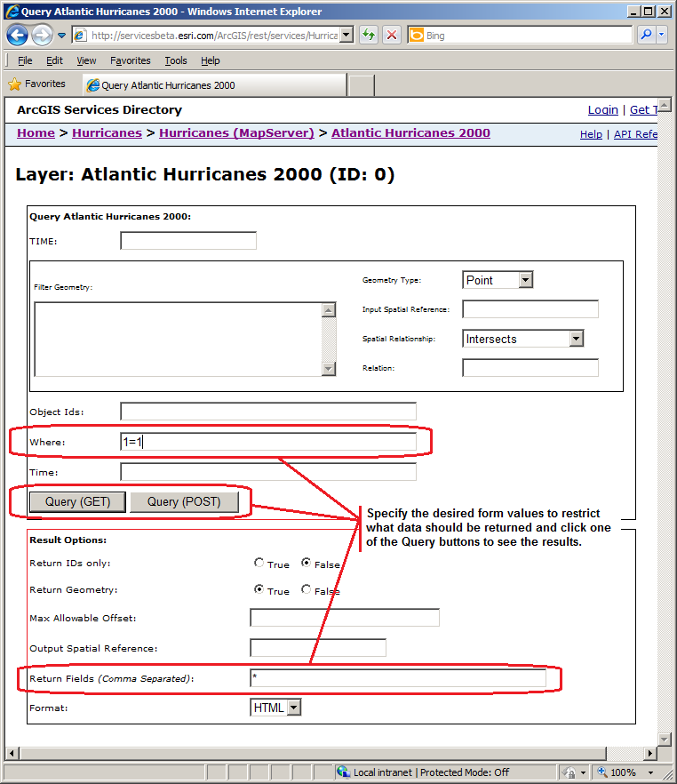The image size is (677, 784).
Task: Follow the Home breadcrumb link
Action: (x=36, y=133)
